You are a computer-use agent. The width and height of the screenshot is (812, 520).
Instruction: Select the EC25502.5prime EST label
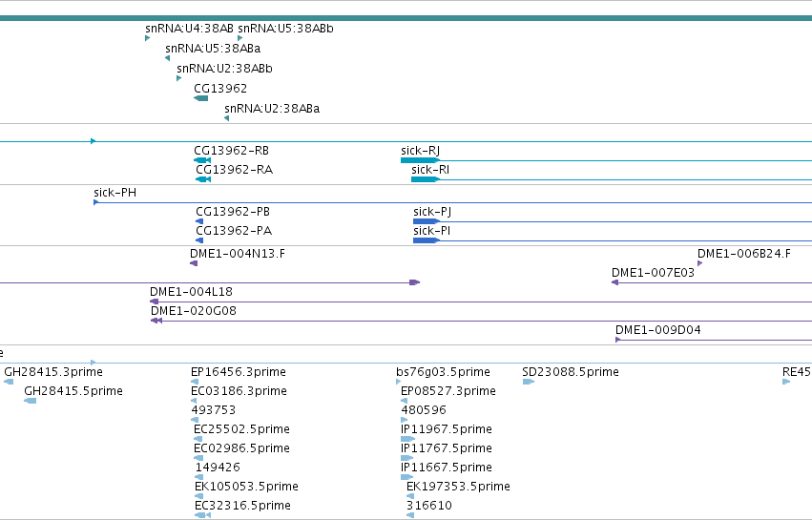point(241,430)
